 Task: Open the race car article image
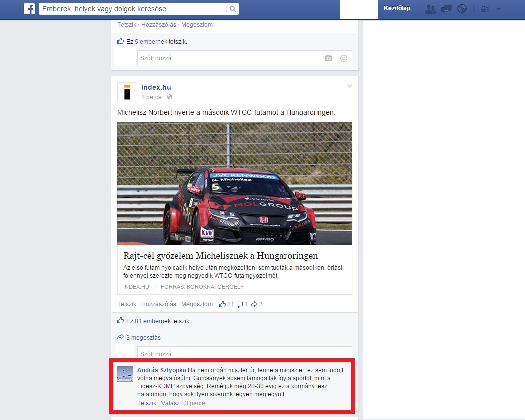point(234,184)
